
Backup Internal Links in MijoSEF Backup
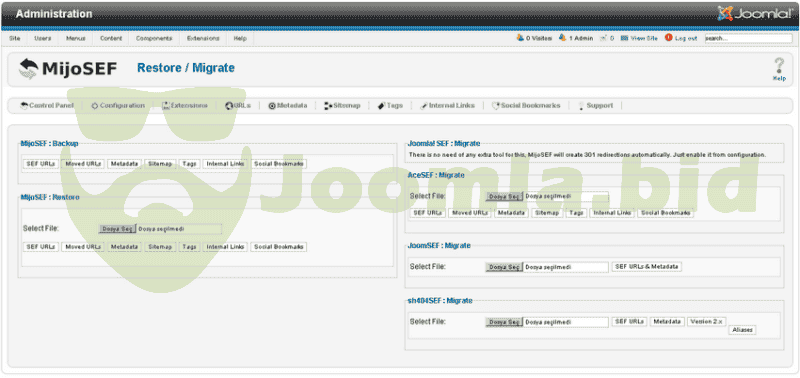(225, 164)
